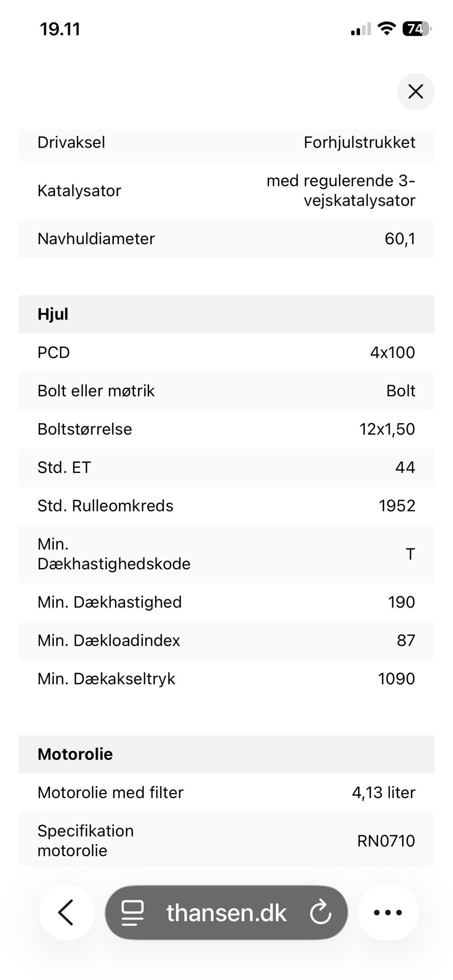Select the Motorolie section header

click(226, 754)
